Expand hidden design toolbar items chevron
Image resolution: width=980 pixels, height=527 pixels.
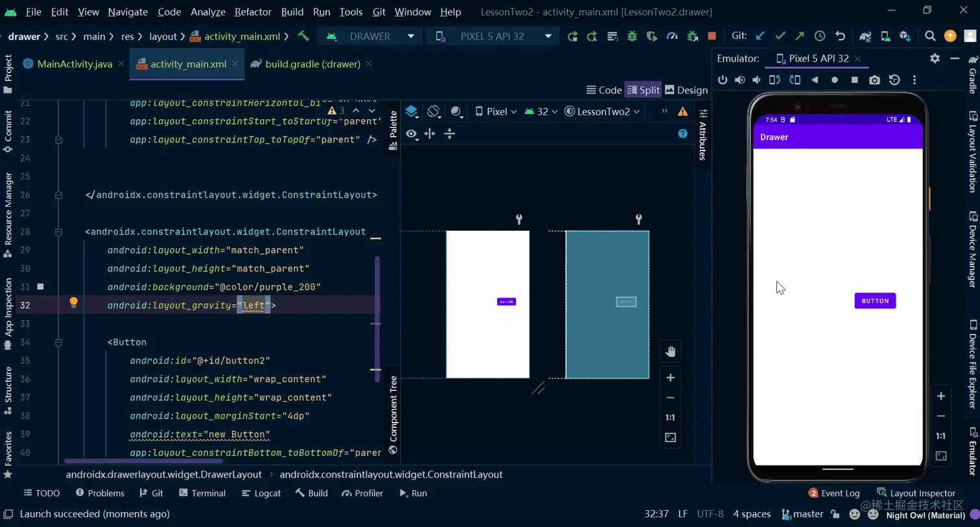(x=664, y=111)
